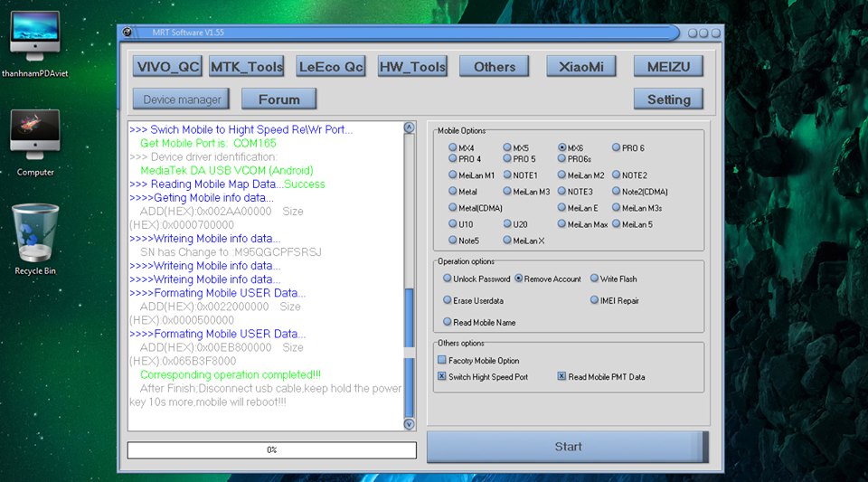Select PRO6s model radio
The width and height of the screenshot is (868, 482).
(x=561, y=158)
